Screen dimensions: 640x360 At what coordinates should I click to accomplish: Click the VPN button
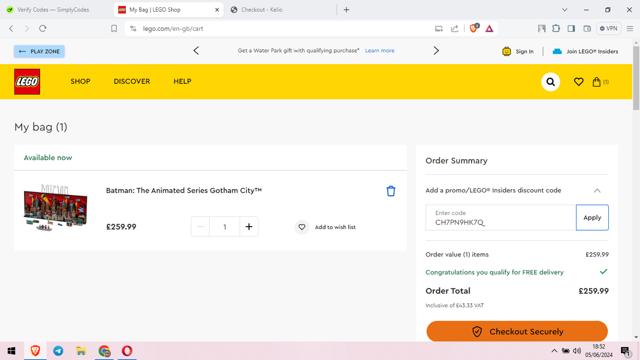coord(608,28)
